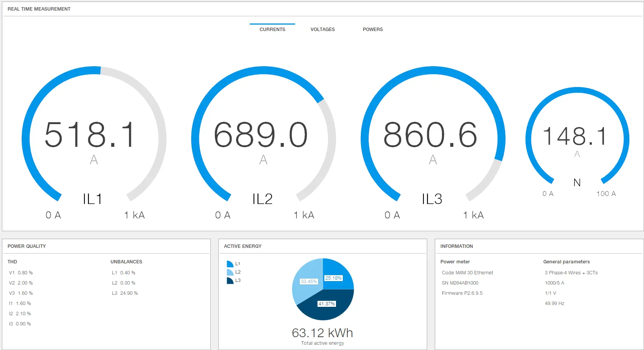Screen dimensions: 644x350
Task: Select the POWERS tab
Action: click(373, 29)
